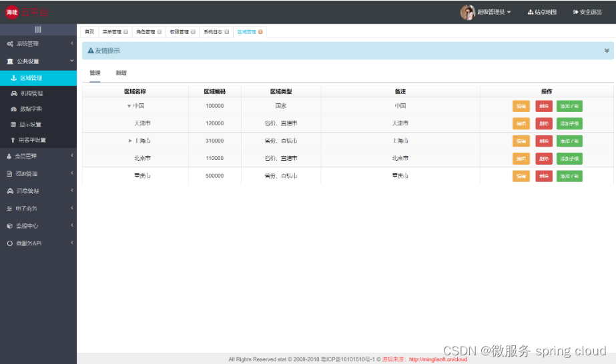The height and width of the screenshot is (364, 616).
Task: Select the 消息管理 icon in sidebar
Action: tap(10, 191)
